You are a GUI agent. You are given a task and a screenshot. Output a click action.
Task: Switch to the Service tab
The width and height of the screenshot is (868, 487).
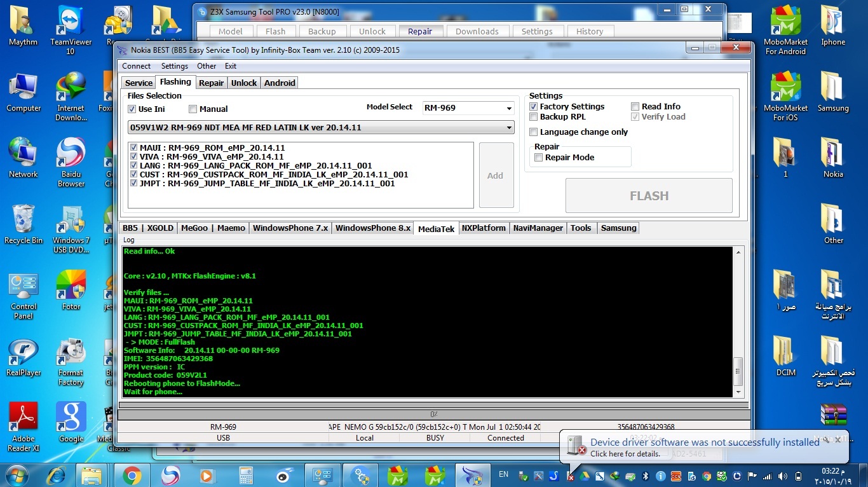pos(139,83)
